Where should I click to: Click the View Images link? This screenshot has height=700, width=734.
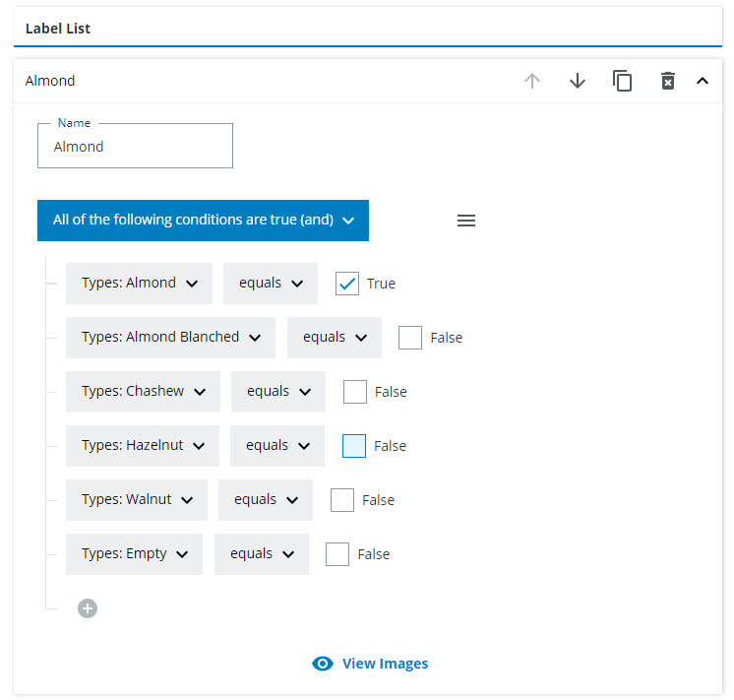pyautogui.click(x=385, y=664)
